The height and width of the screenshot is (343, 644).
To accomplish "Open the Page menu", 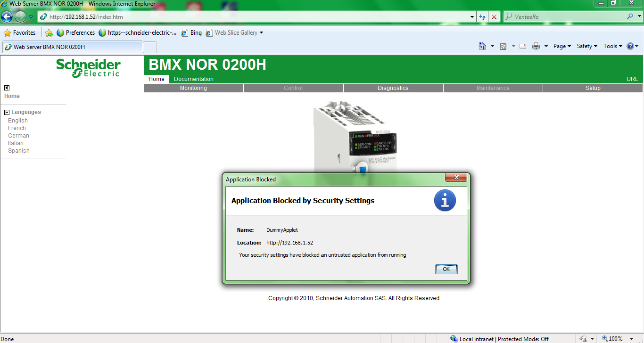I will (562, 46).
